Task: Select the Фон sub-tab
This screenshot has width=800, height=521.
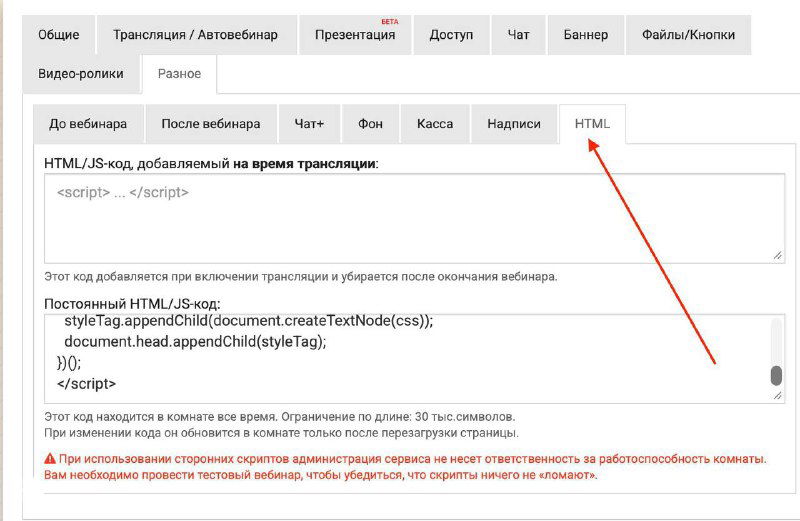Action: click(x=370, y=124)
